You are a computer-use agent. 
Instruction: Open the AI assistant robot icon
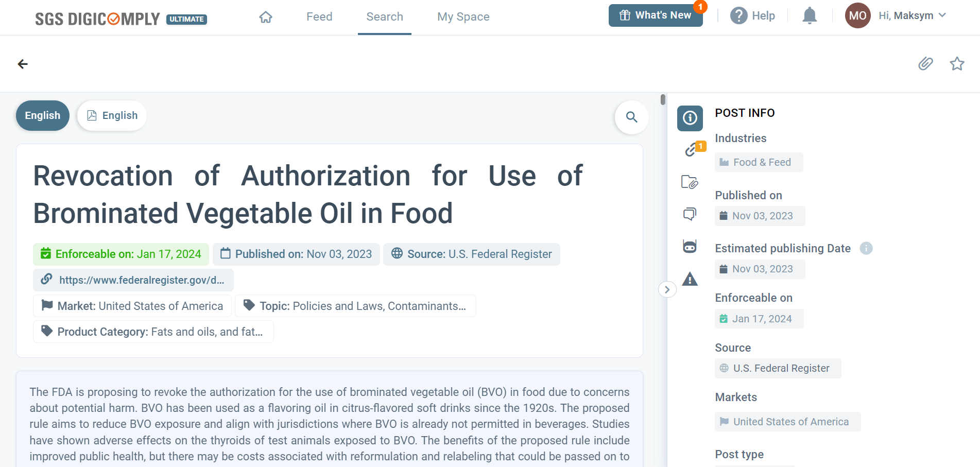coord(690,246)
